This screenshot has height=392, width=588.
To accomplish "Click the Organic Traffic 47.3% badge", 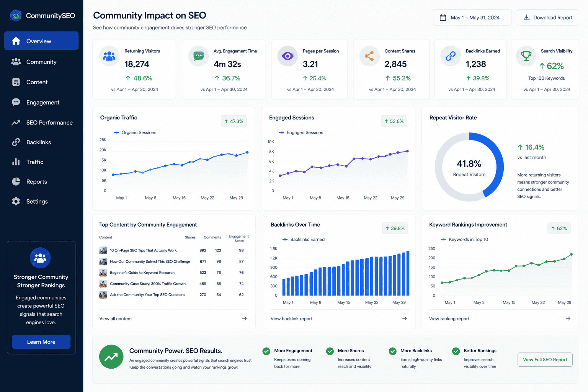I will [234, 121].
